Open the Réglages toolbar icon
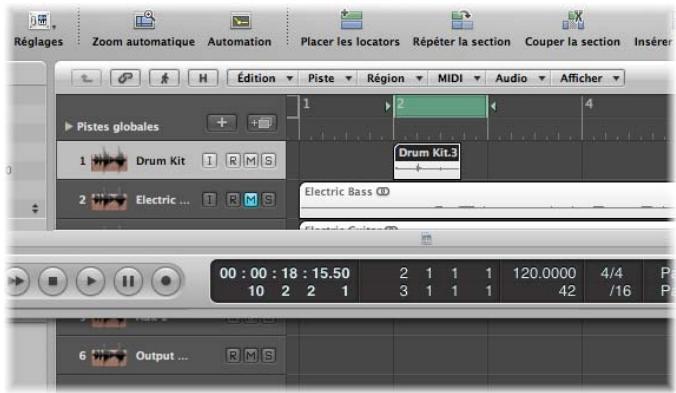 (39, 21)
